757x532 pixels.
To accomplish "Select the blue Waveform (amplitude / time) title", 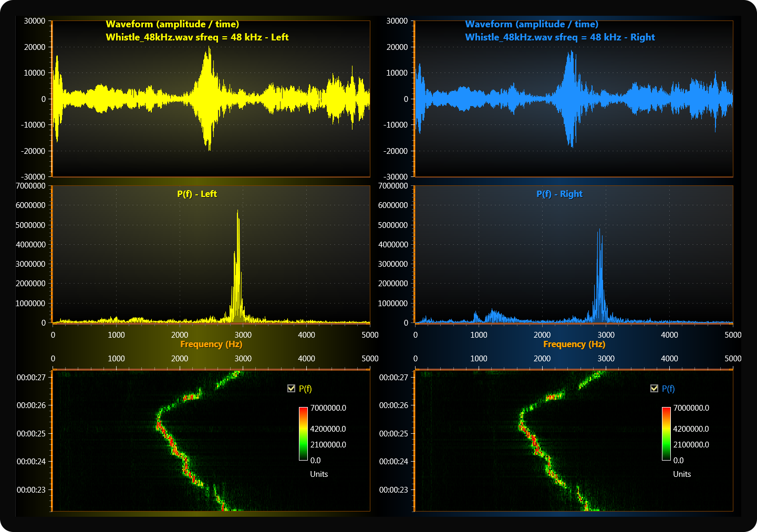I will [532, 24].
